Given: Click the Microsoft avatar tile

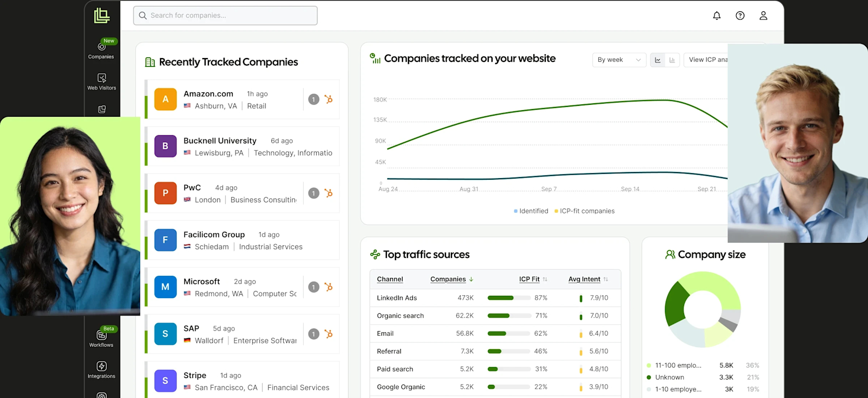Looking at the screenshot, I should pyautogui.click(x=165, y=287).
